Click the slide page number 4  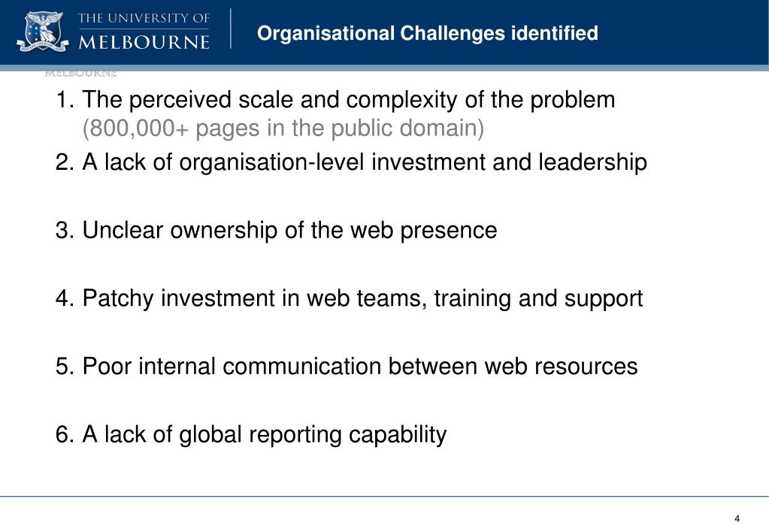(x=737, y=518)
